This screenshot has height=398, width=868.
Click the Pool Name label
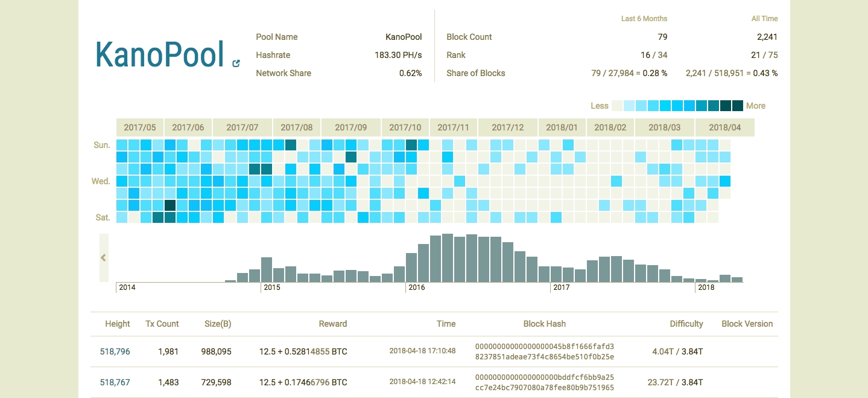(x=277, y=37)
